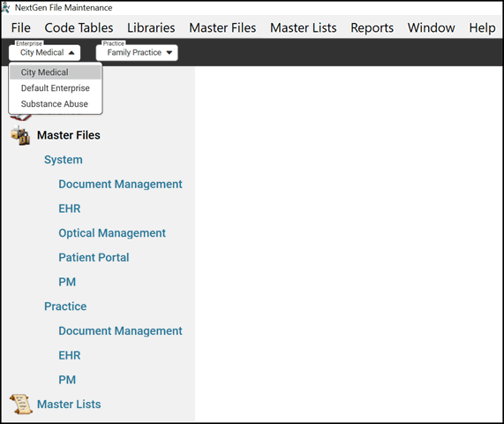Open Patient Portal link
The image size is (504, 424).
click(x=94, y=257)
